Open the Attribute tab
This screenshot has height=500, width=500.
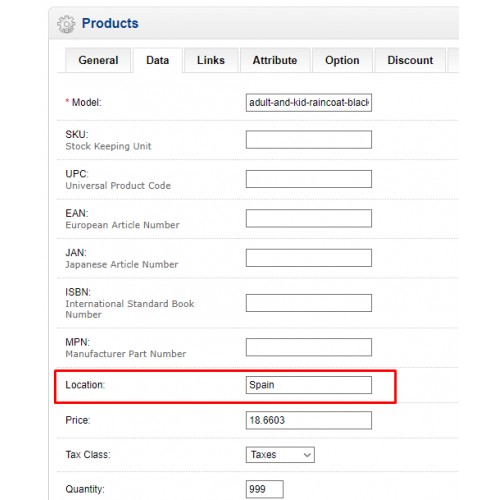[275, 60]
